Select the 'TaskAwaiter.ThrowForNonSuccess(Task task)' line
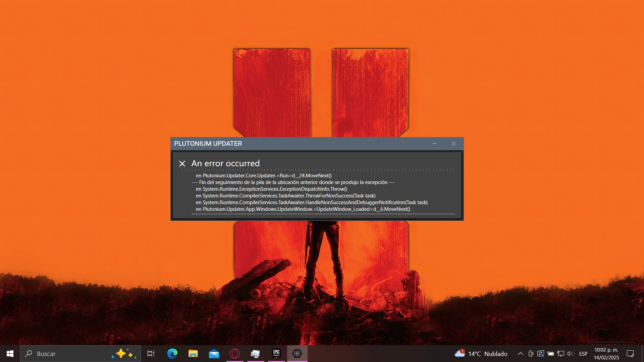Viewport: 644px width, 362px height. coord(286,196)
